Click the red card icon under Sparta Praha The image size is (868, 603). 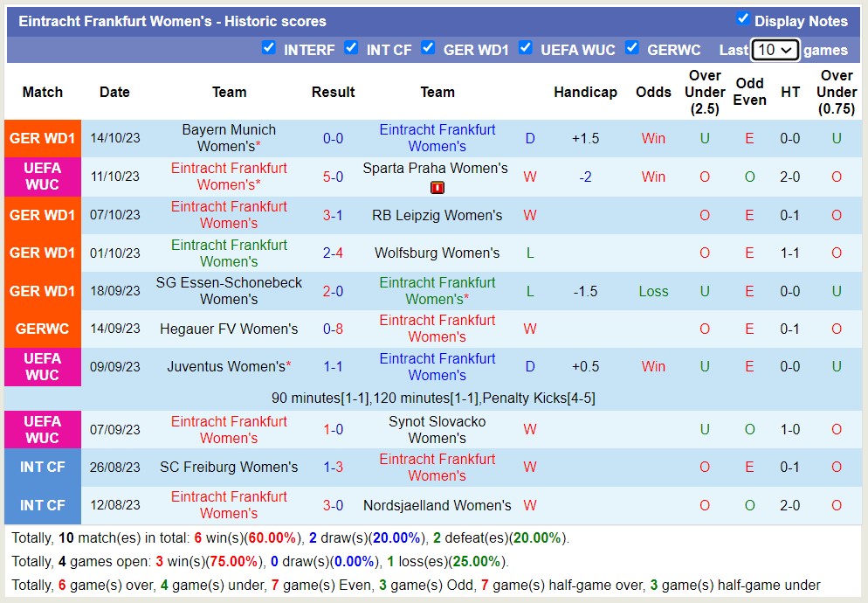(x=437, y=187)
